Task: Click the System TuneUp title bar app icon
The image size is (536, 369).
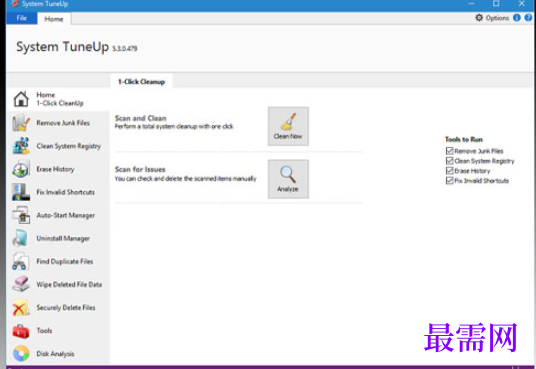Action: click(x=15, y=4)
